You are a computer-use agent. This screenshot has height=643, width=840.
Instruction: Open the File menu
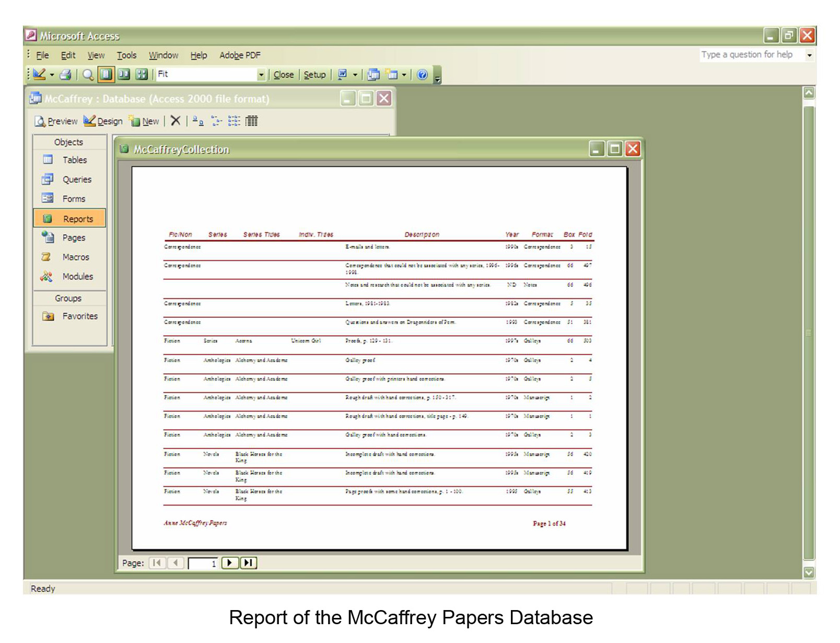click(x=42, y=55)
